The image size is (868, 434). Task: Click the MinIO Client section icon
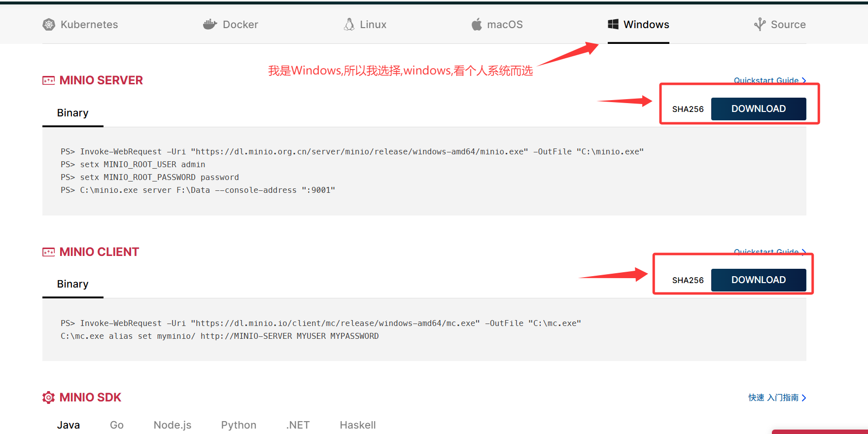pos(49,252)
